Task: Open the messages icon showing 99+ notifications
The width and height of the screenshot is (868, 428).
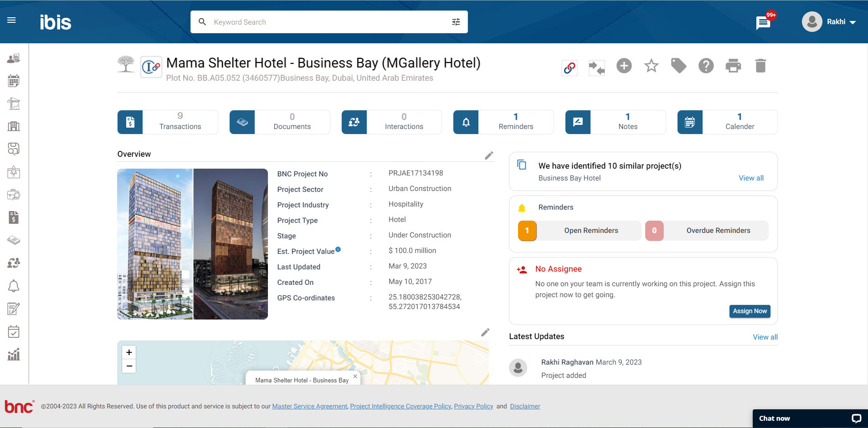Action: 762,21
